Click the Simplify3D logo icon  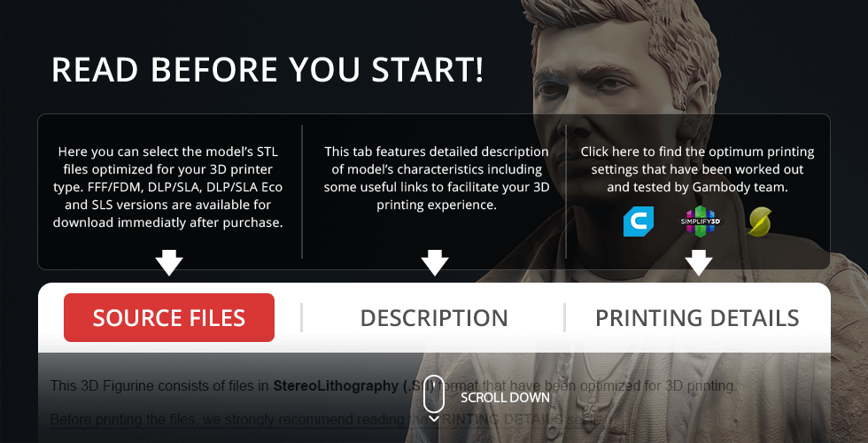[x=701, y=221]
